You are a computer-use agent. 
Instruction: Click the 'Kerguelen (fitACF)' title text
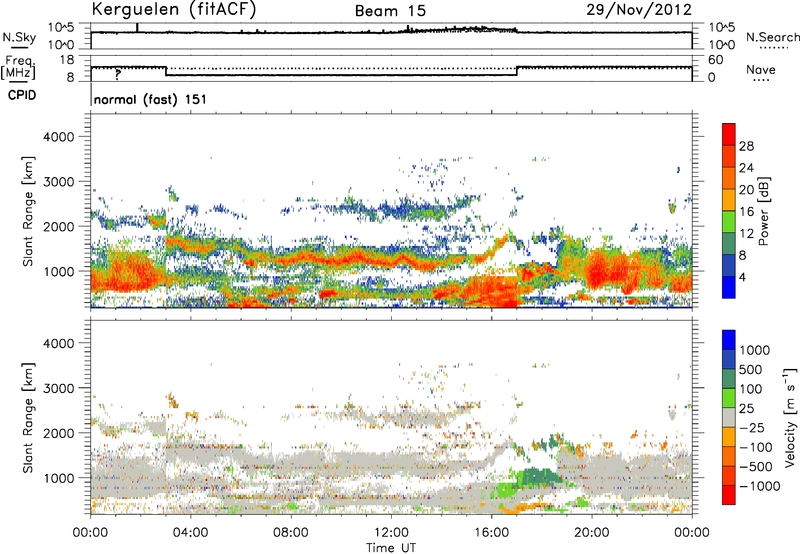[173, 9]
